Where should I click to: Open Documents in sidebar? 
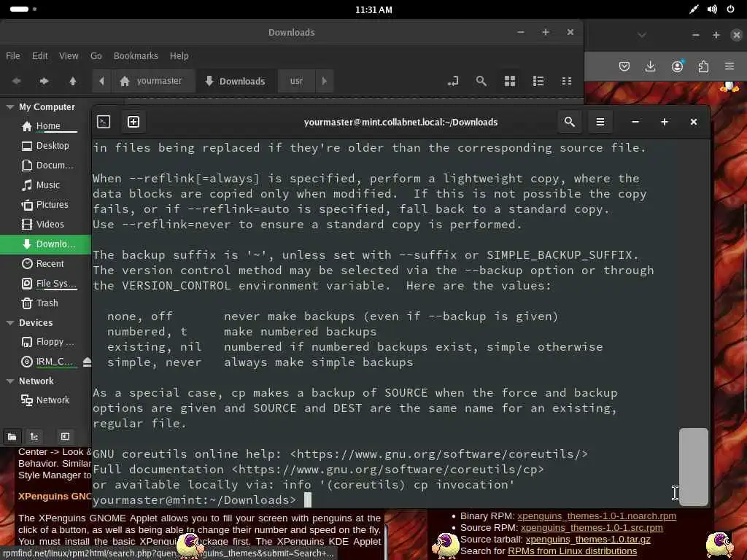(x=45, y=166)
